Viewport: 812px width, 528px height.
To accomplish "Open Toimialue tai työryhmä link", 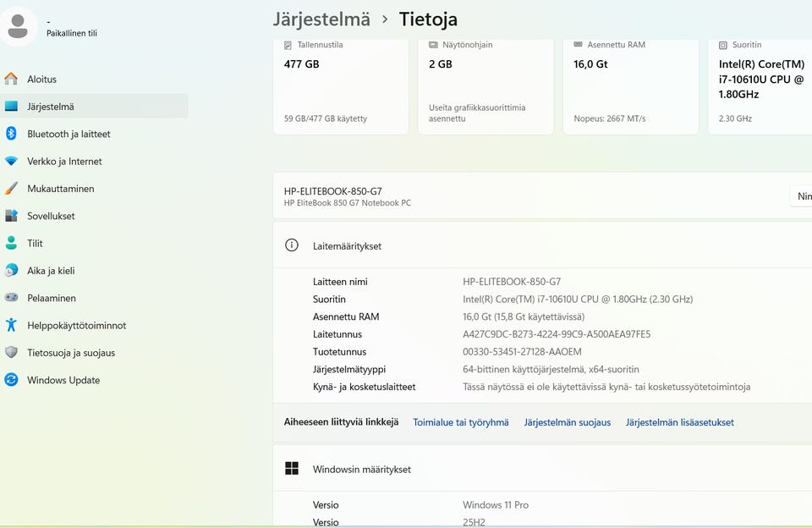I will (x=461, y=422).
